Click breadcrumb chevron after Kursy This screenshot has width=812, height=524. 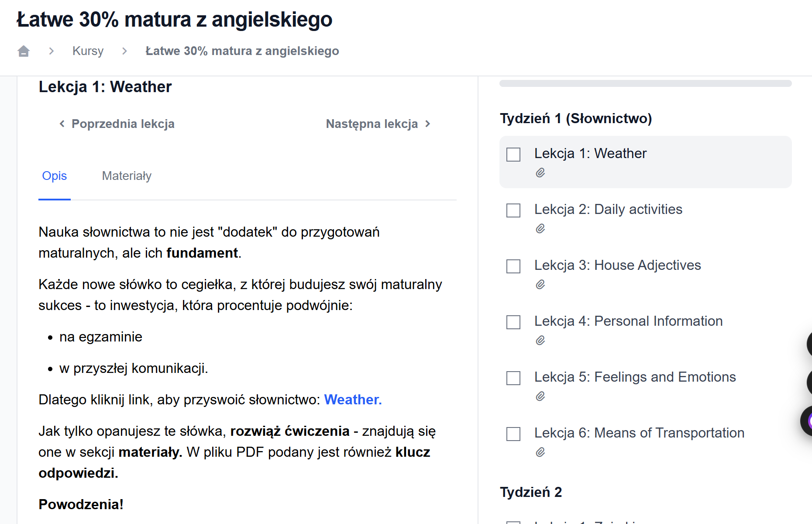[125, 51]
